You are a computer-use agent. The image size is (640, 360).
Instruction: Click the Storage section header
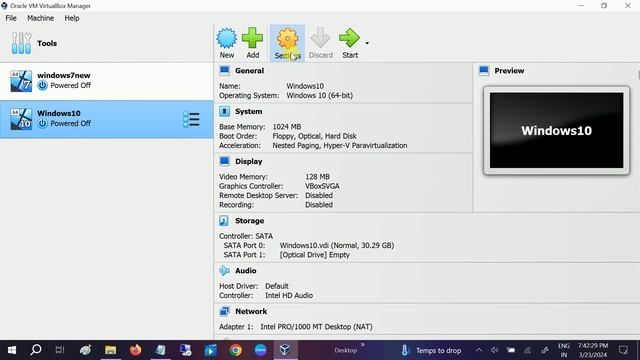pos(249,220)
